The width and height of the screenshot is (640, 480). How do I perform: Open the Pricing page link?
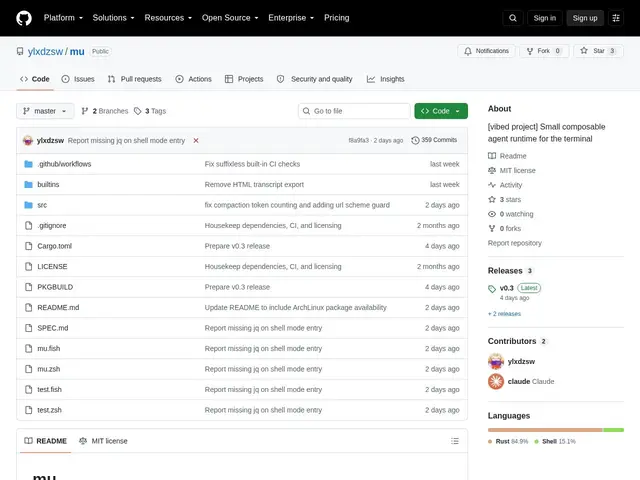click(x=337, y=18)
